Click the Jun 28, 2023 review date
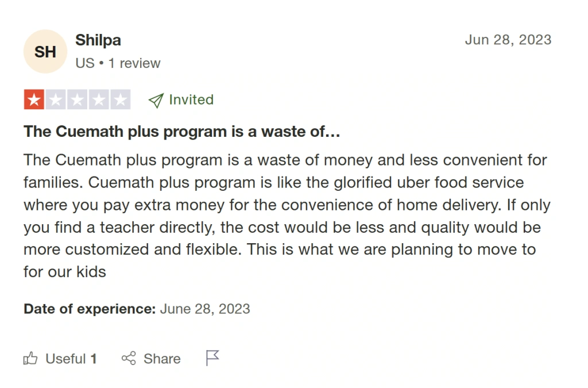Image resolution: width=588 pixels, height=388 pixels. (x=508, y=40)
